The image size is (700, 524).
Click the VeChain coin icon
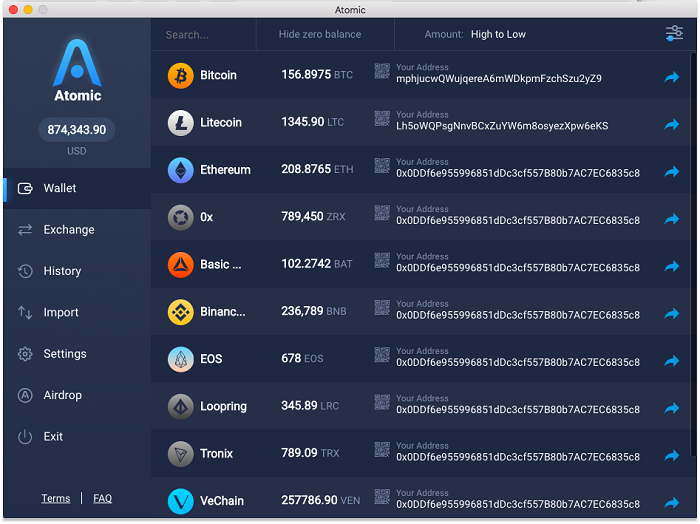[180, 501]
